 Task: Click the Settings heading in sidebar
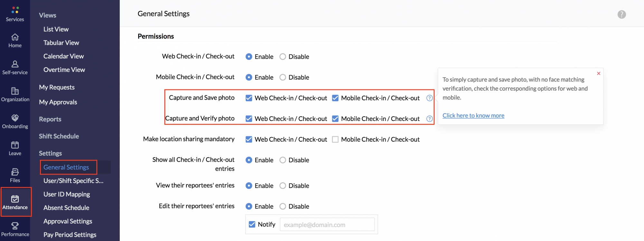tap(50, 154)
